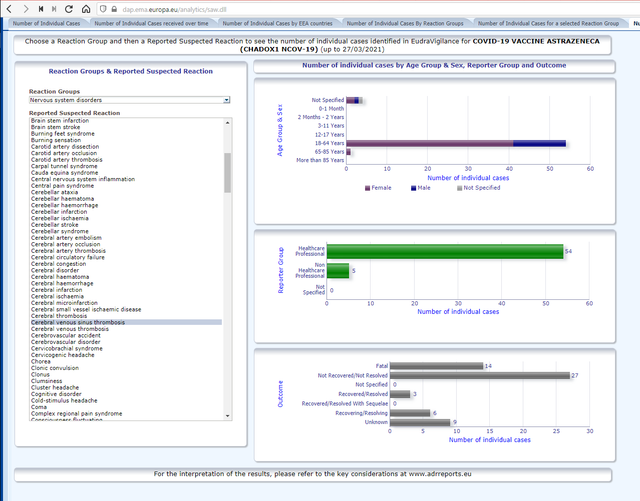Select Cerebellar haemorrhage
The width and height of the screenshot is (640, 501).
pyautogui.click(x=64, y=205)
